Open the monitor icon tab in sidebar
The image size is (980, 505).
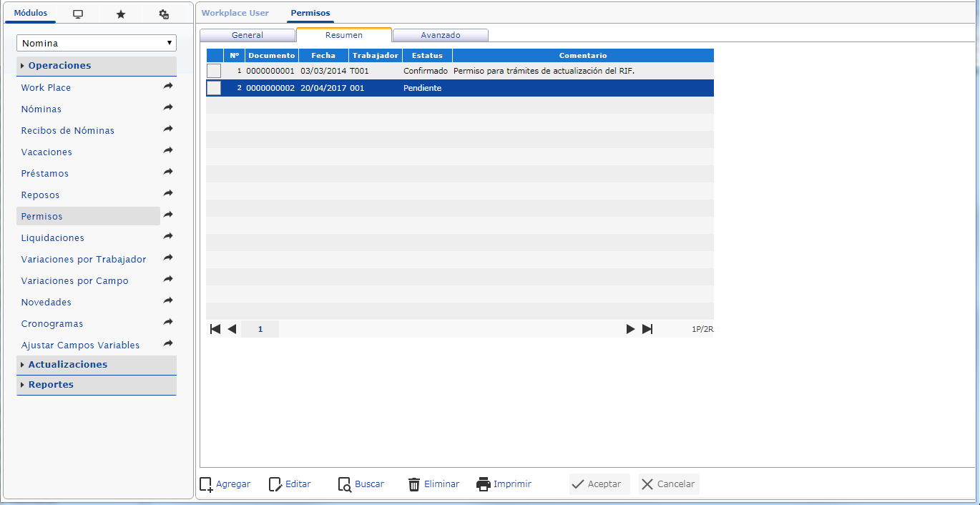pos(78,14)
